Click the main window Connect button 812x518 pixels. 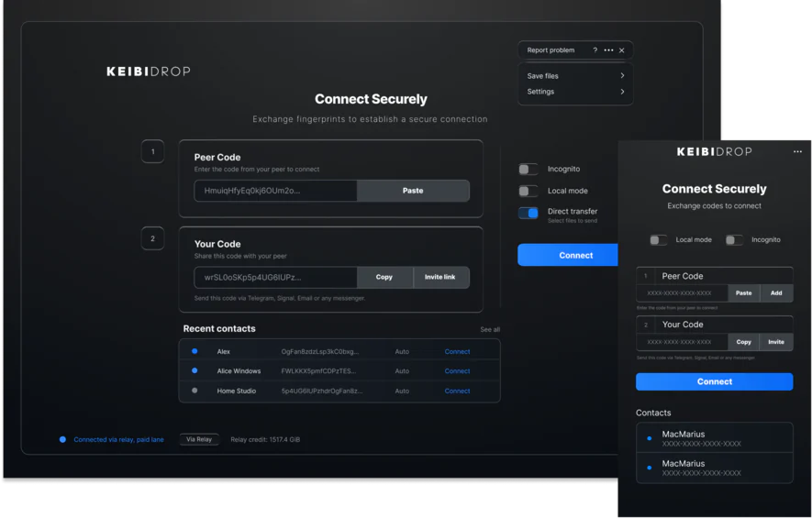(569, 255)
